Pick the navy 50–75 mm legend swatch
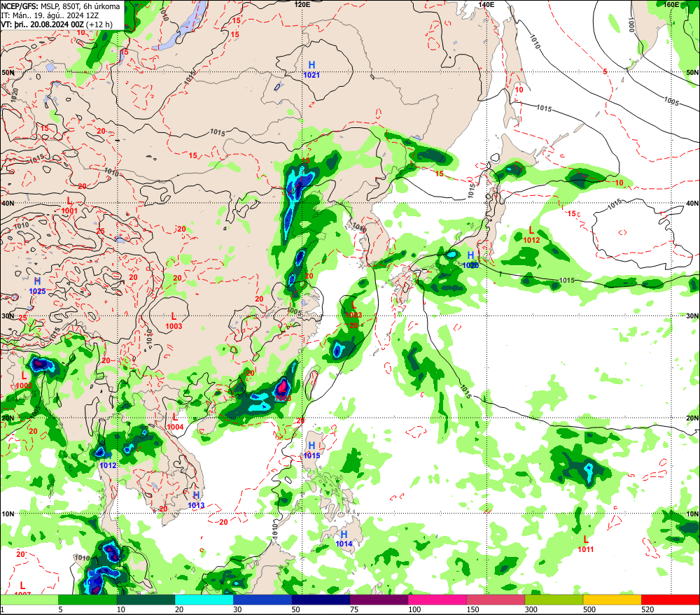The width and height of the screenshot is (700, 615). 321,600
